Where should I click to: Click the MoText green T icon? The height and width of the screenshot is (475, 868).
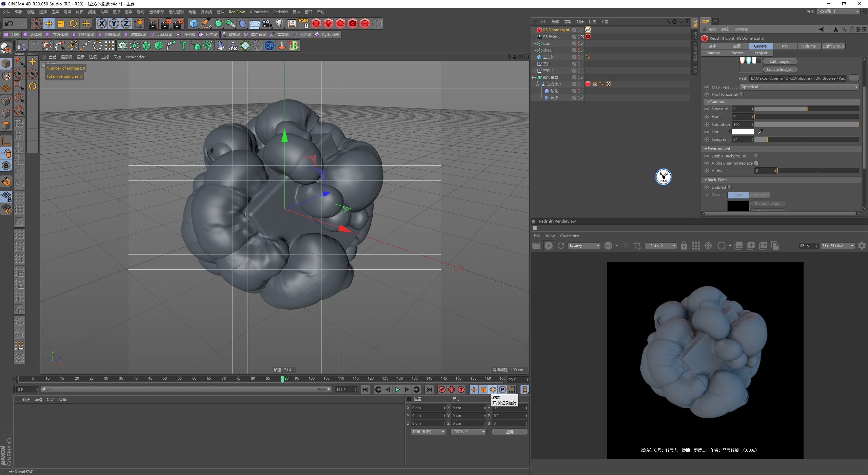tap(183, 45)
